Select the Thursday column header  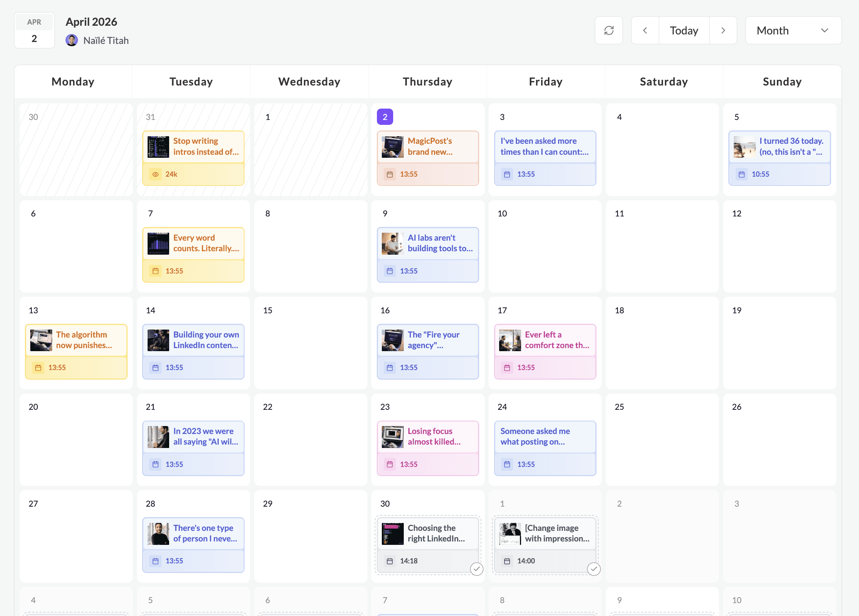click(x=427, y=81)
